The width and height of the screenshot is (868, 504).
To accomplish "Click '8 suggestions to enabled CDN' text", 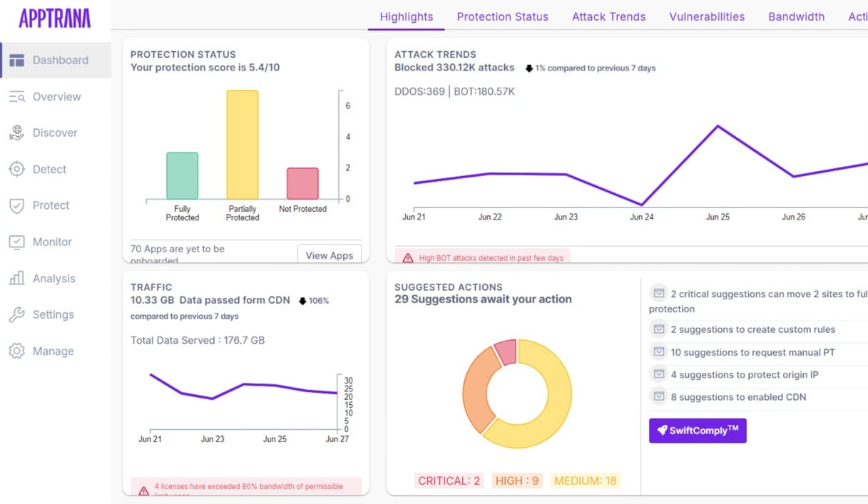I will click(x=739, y=397).
